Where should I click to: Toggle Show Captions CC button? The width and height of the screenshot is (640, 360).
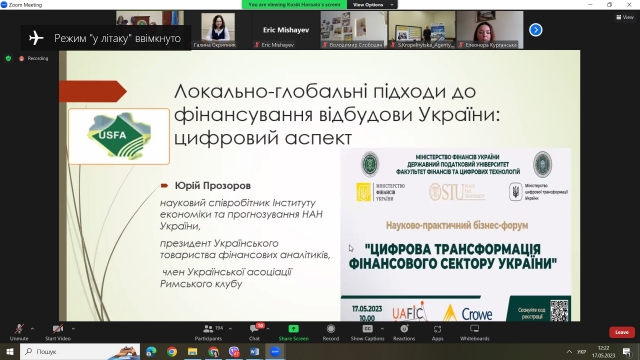pos(367,332)
